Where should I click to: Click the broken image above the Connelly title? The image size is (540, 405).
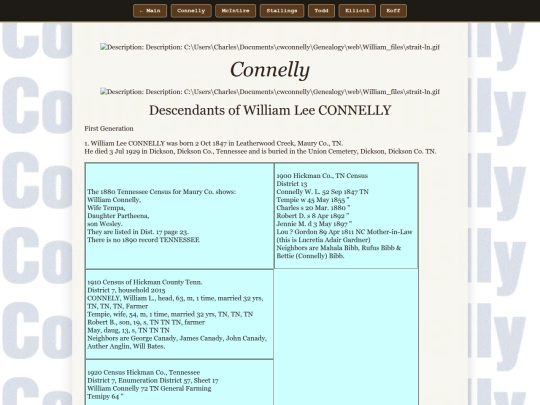click(x=270, y=47)
